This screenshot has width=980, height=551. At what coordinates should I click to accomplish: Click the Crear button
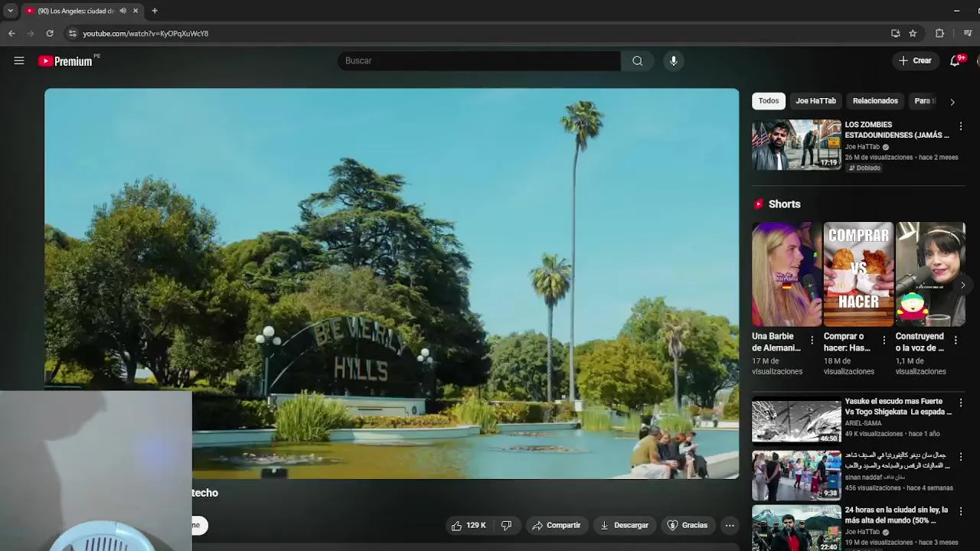tap(915, 60)
